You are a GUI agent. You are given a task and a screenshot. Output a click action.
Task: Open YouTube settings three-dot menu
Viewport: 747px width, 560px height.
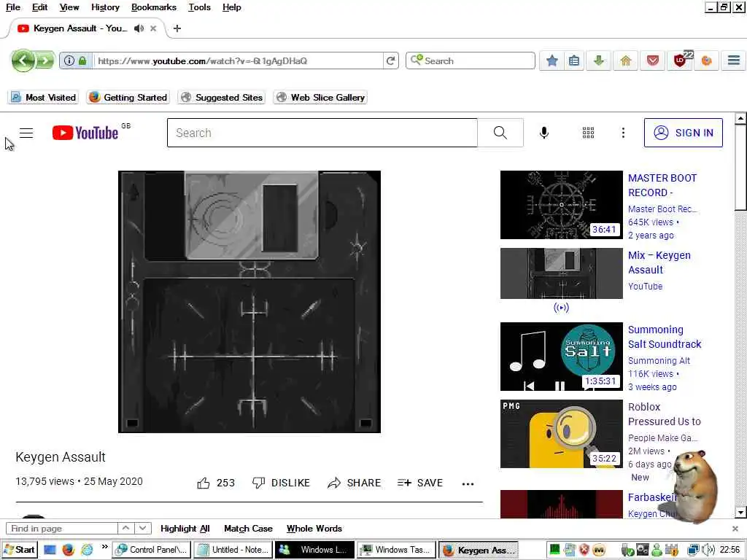pyautogui.click(x=623, y=133)
